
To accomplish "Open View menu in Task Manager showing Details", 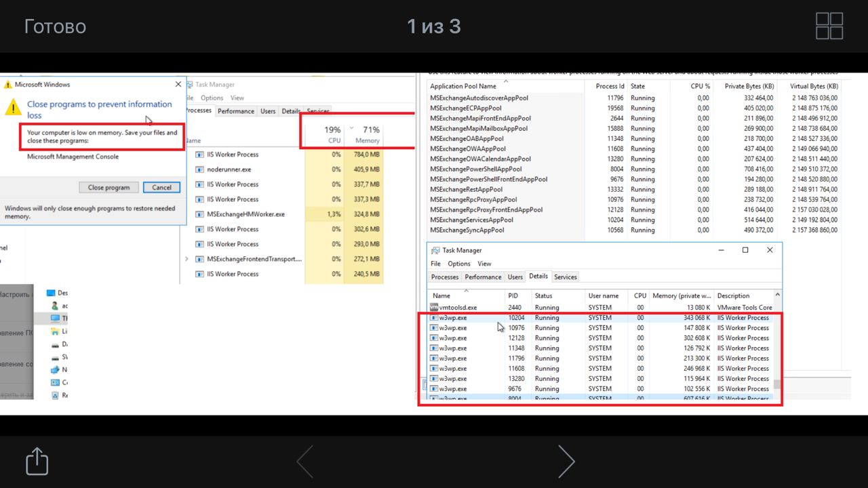I will tap(484, 264).
